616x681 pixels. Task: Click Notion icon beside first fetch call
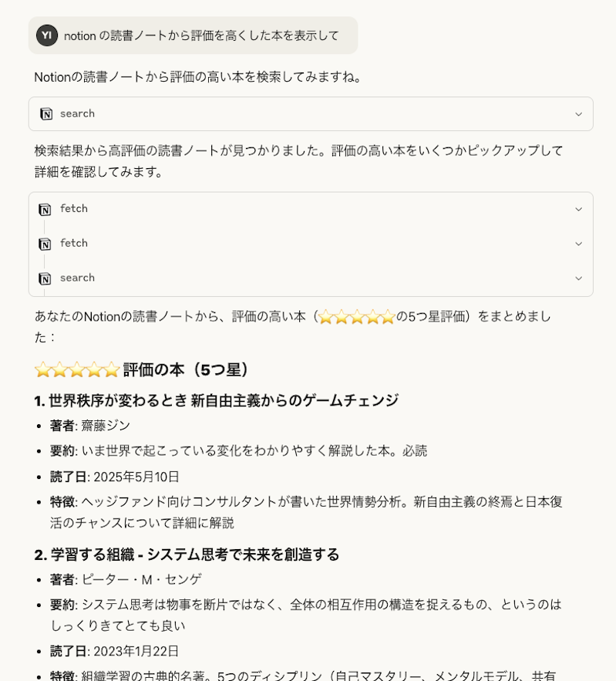coord(45,209)
